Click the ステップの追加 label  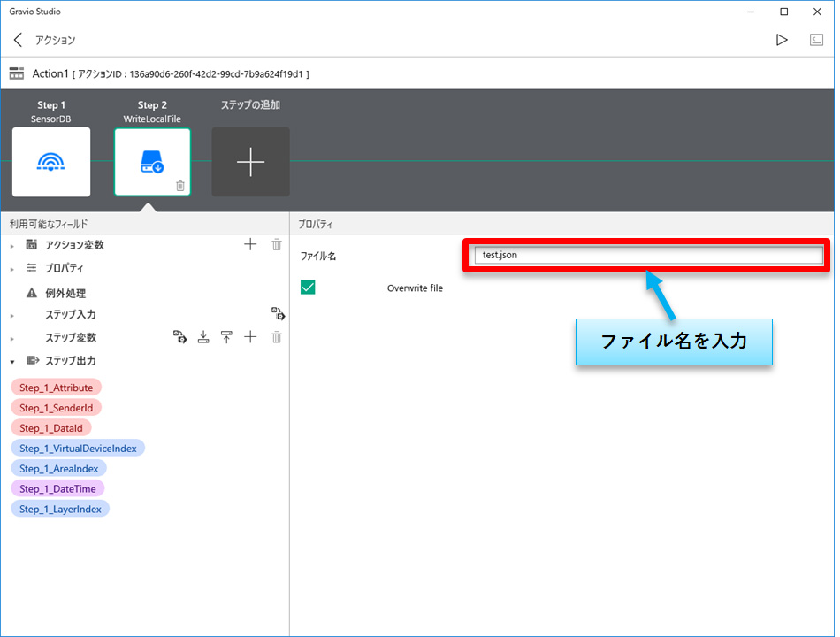[x=251, y=105]
